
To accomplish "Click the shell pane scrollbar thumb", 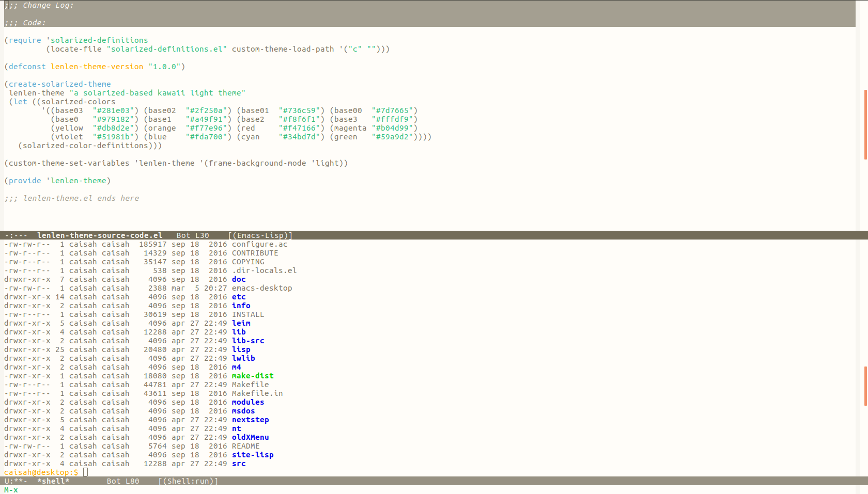I will coord(865,386).
